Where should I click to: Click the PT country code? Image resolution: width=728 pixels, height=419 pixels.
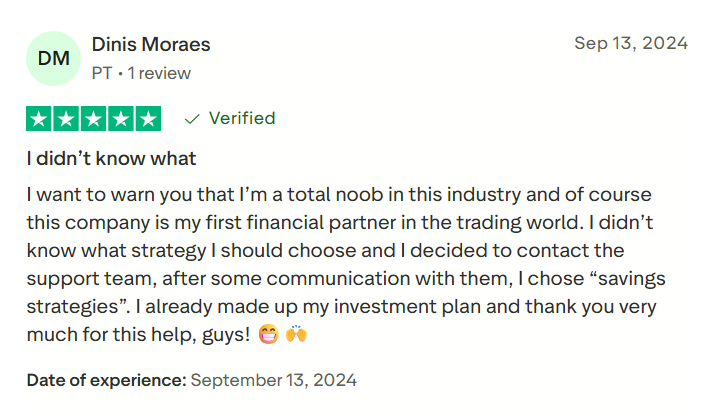101,73
